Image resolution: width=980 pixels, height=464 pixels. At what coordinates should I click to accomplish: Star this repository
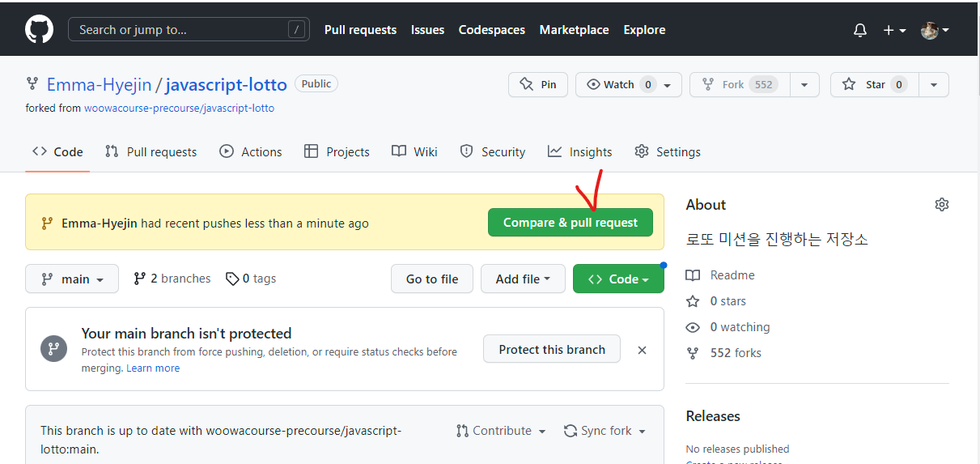pyautogui.click(x=874, y=85)
